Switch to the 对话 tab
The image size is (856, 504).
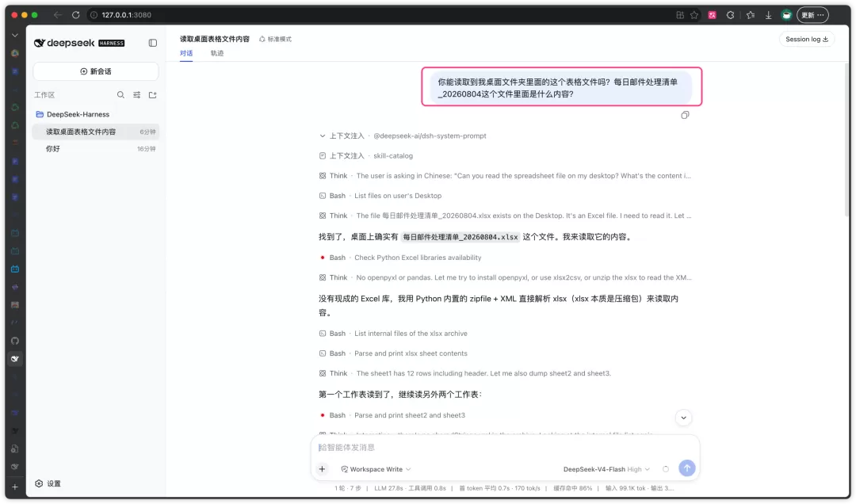(186, 53)
